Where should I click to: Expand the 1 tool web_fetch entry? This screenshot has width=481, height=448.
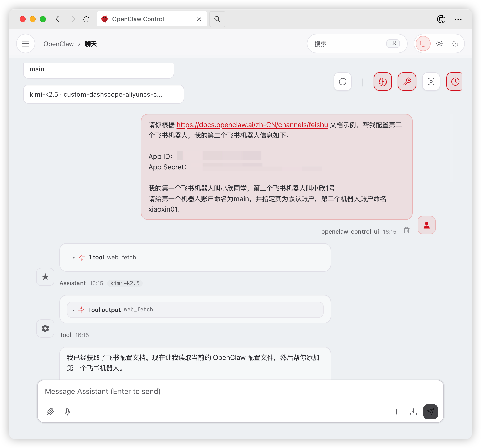click(x=112, y=257)
